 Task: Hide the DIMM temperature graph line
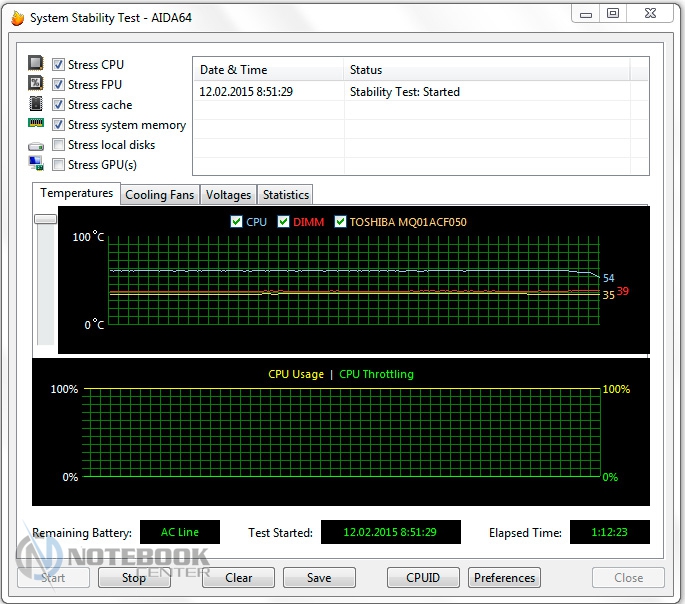pos(284,222)
